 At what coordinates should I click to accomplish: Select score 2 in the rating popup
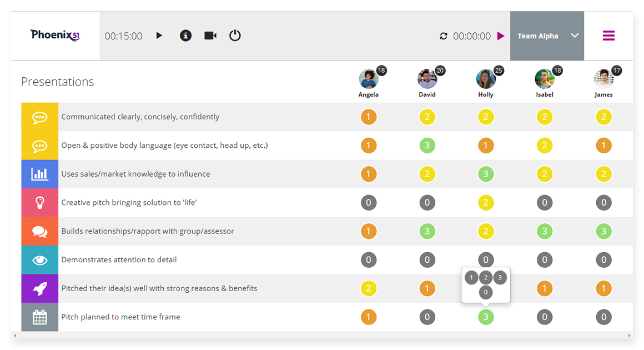pos(485,278)
